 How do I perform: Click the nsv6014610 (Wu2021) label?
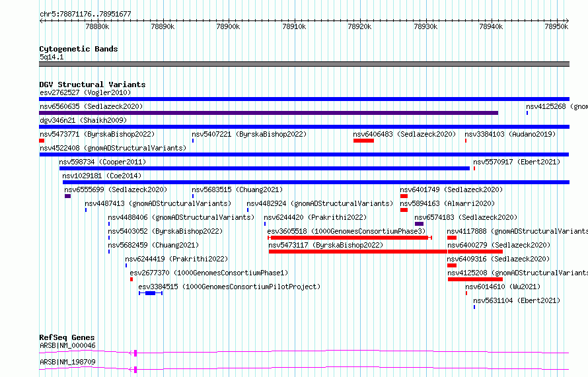point(503,287)
